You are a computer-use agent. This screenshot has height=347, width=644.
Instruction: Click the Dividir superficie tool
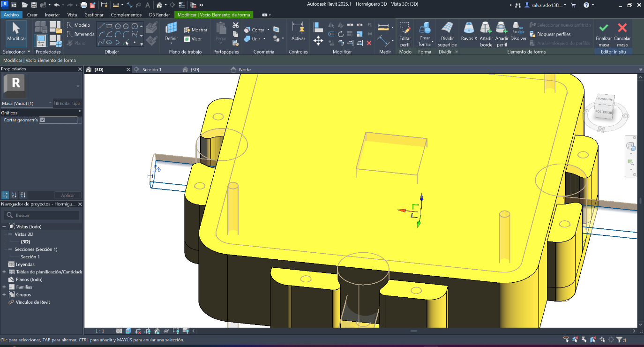(447, 34)
